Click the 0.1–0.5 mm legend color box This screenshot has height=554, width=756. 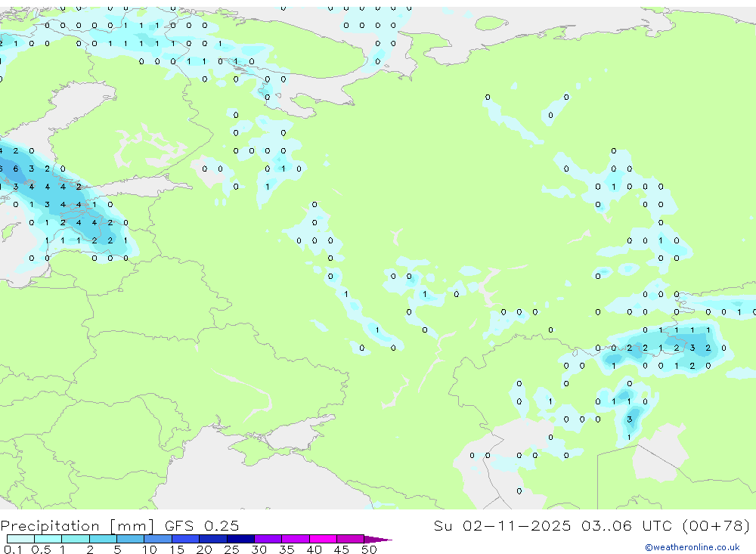pyautogui.click(x=20, y=539)
